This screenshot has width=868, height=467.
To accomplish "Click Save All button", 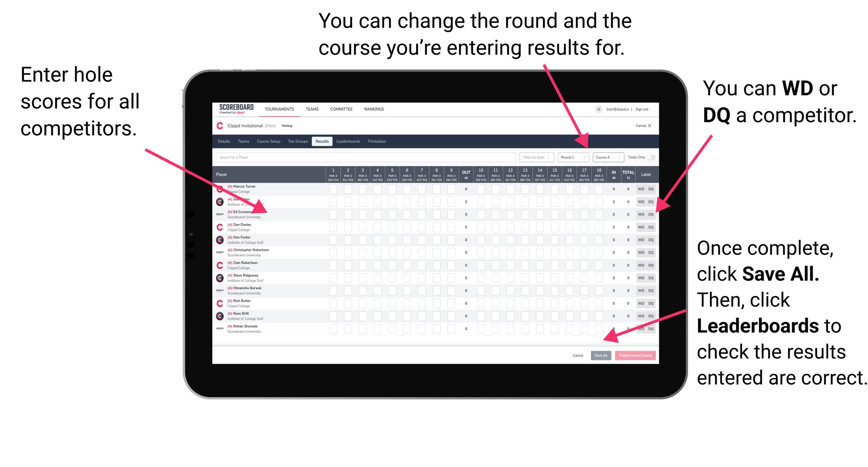I will (601, 355).
